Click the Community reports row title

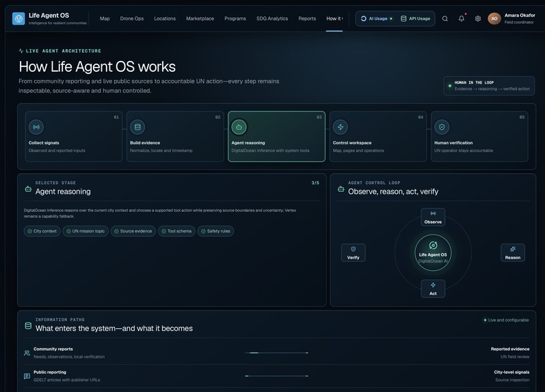[x=53, y=349]
